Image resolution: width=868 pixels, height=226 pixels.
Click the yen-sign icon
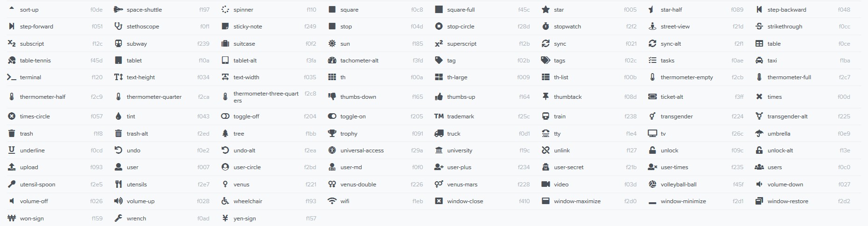tap(225, 218)
